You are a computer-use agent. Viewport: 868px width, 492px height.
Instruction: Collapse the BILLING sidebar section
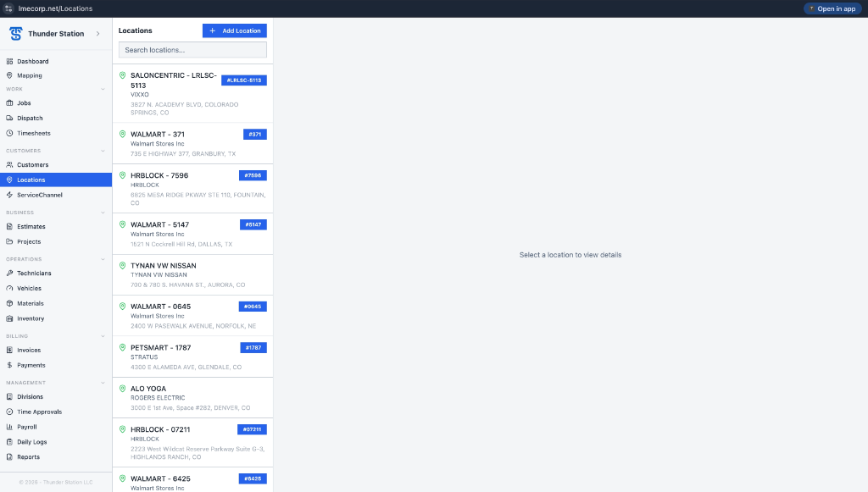click(x=103, y=336)
